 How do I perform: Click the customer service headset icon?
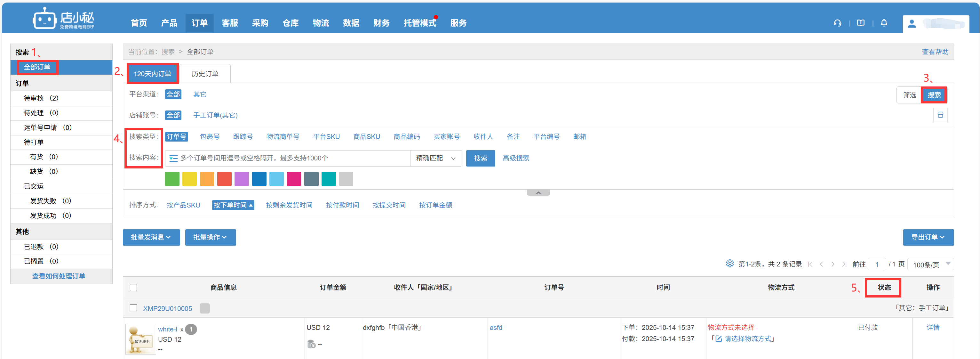(837, 23)
